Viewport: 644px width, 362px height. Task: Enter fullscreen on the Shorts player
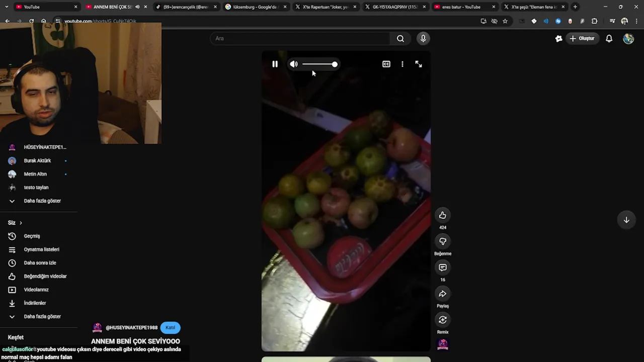click(419, 64)
